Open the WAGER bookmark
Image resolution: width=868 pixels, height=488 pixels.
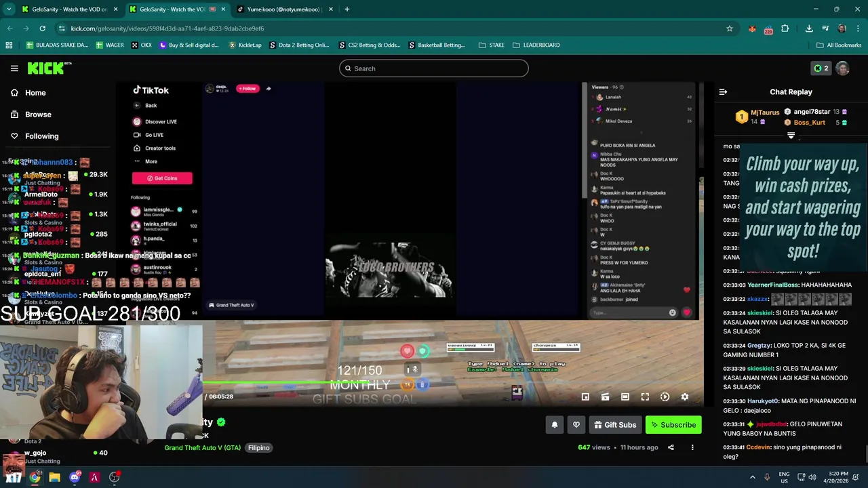(x=110, y=45)
